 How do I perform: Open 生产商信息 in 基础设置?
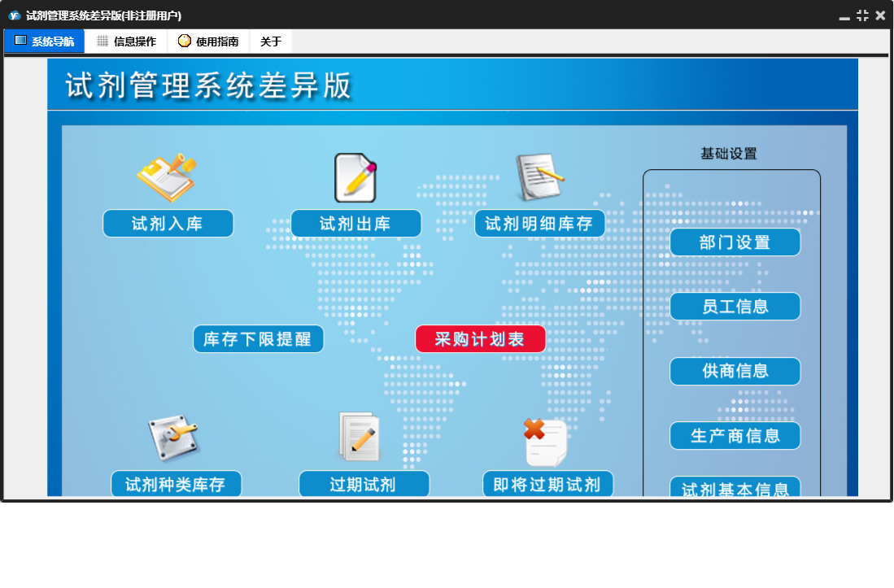tap(735, 436)
